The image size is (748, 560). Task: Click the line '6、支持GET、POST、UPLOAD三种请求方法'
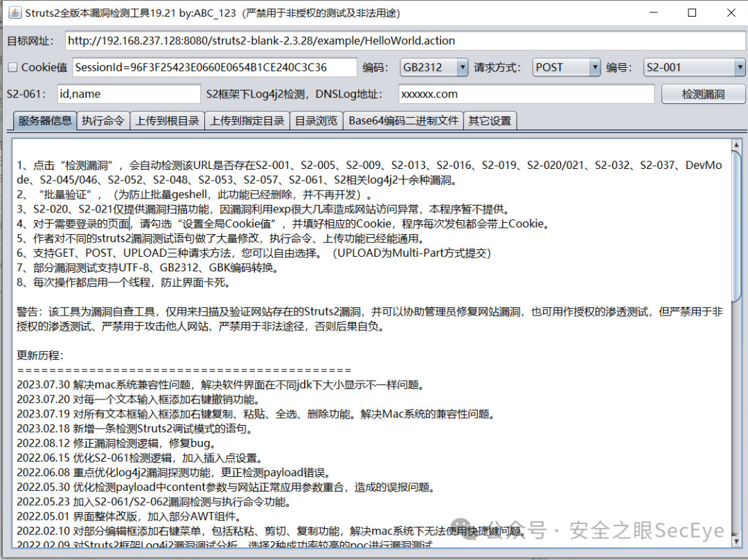tap(253, 253)
